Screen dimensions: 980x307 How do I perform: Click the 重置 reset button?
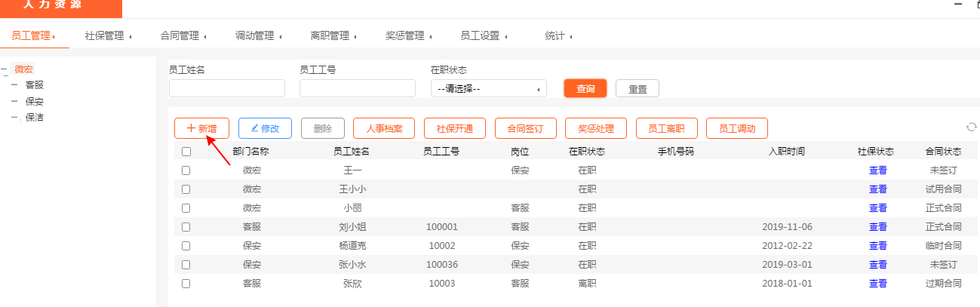637,88
